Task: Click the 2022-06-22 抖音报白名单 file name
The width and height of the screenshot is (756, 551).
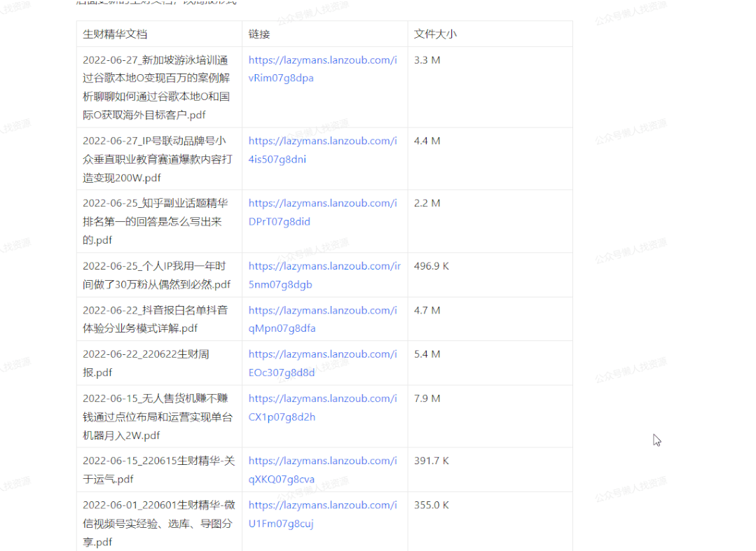Action: (x=156, y=319)
